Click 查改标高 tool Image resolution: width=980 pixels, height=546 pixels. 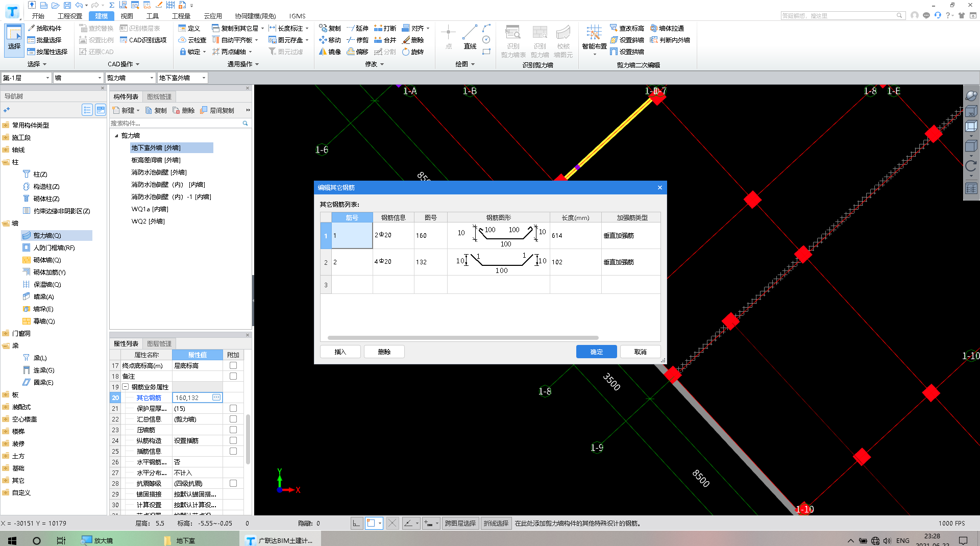[627, 28]
